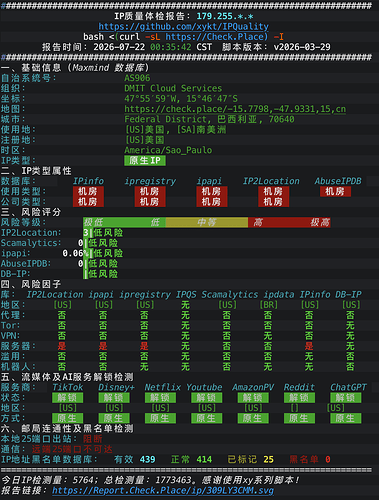The width and height of the screenshot is (379, 500).
Task: Click the 原生 method badge under Reddit
Action: pos(299,418)
